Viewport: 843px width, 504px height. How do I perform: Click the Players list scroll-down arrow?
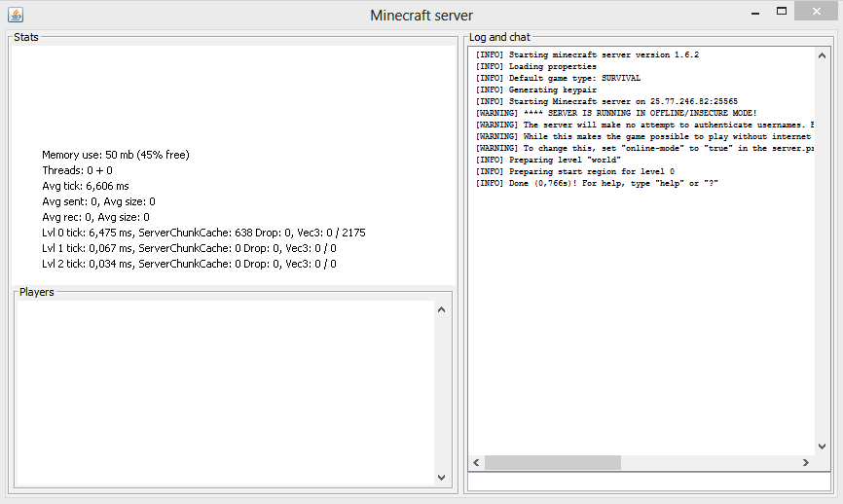[x=441, y=477]
